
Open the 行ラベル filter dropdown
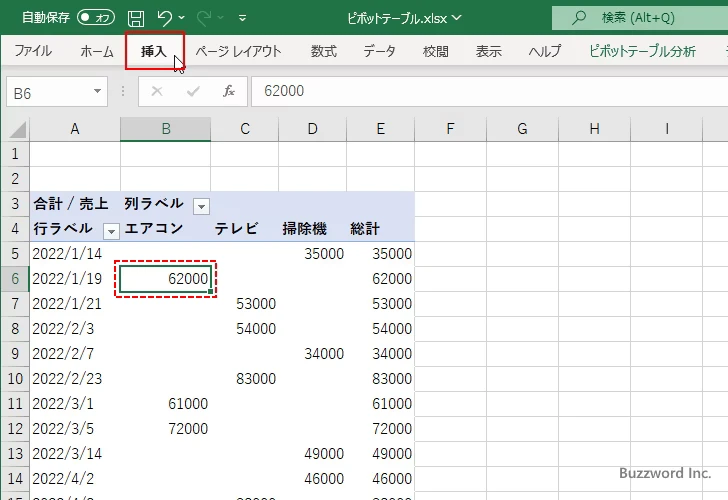click(111, 231)
